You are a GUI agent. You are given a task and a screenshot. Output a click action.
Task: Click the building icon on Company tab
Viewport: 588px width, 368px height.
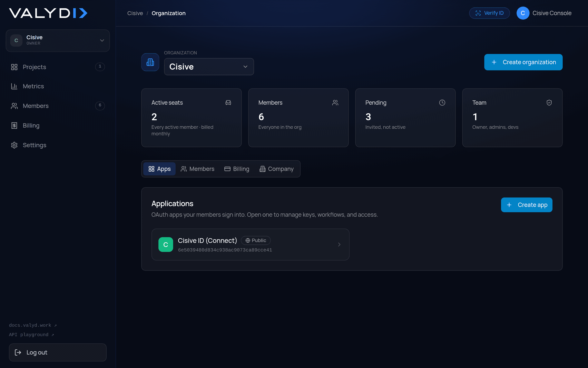click(x=262, y=169)
